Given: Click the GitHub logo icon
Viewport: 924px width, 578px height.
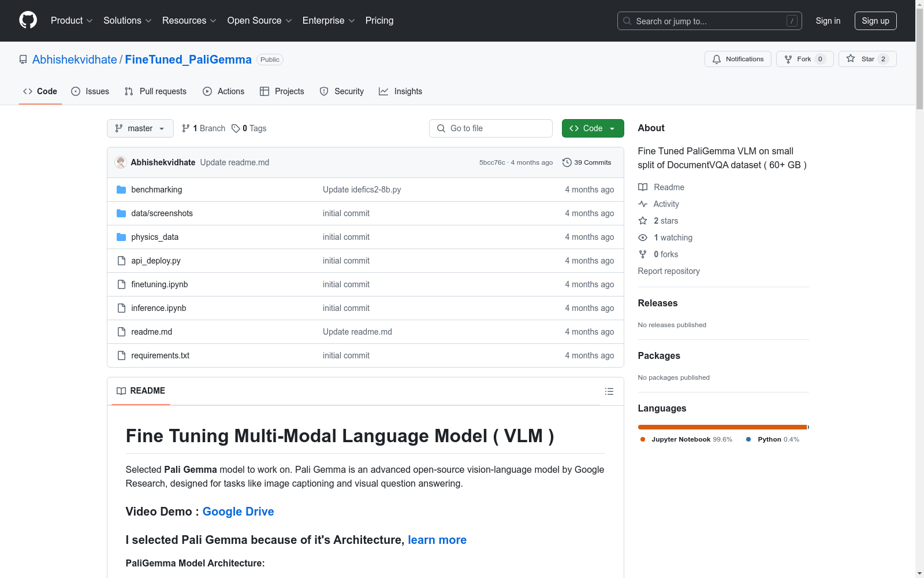Looking at the screenshot, I should [x=28, y=20].
